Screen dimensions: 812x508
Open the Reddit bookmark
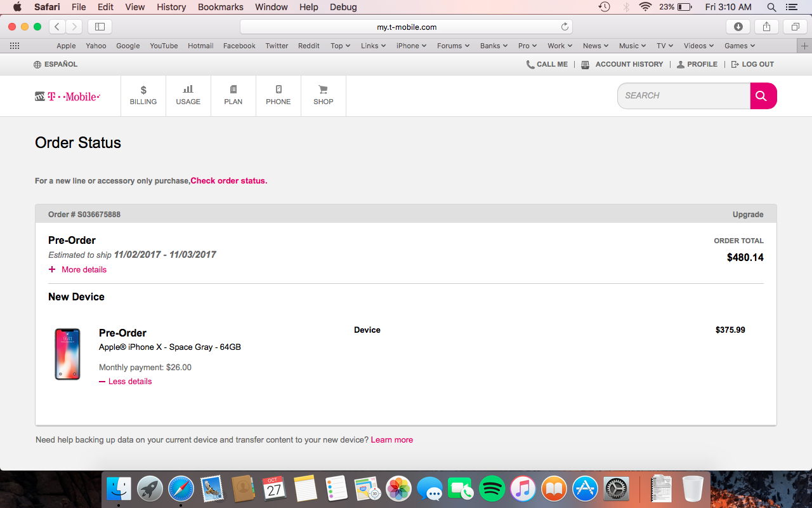click(x=309, y=46)
